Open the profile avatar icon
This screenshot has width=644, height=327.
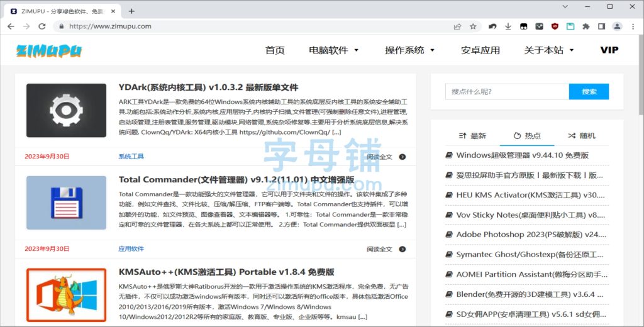click(617, 26)
